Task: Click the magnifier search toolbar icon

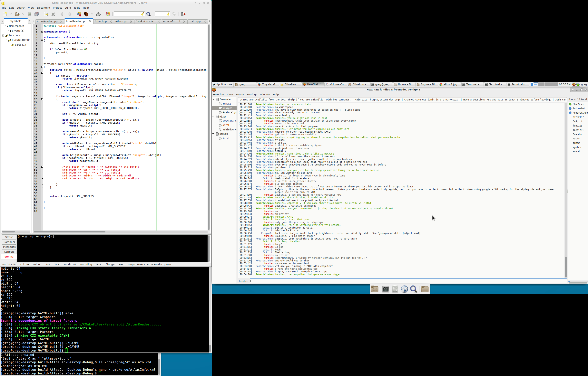Action: click(x=149, y=14)
